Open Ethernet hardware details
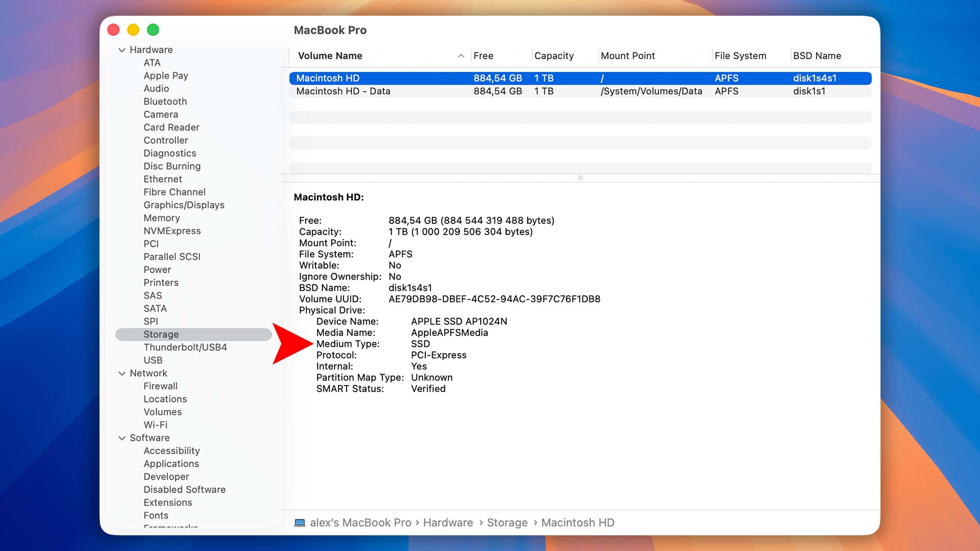Viewport: 980px width, 551px height. [163, 179]
